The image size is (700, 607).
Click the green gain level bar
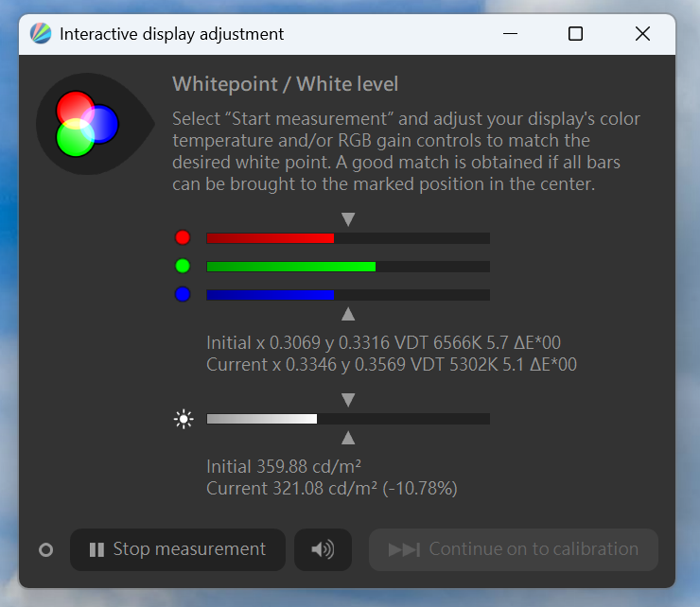click(348, 267)
